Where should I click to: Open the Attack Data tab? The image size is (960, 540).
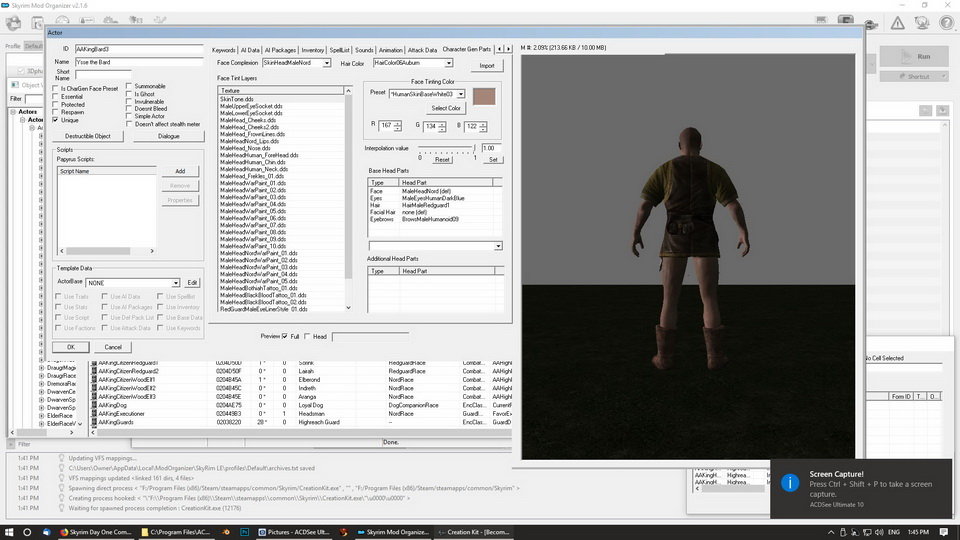tap(422, 50)
